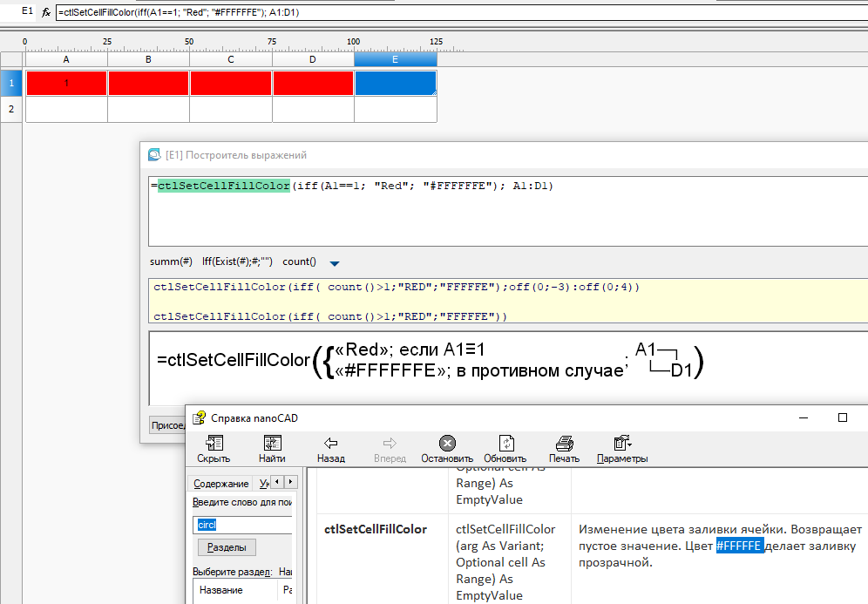Select column E header
Screen dimensions: 868x604
tap(396, 59)
